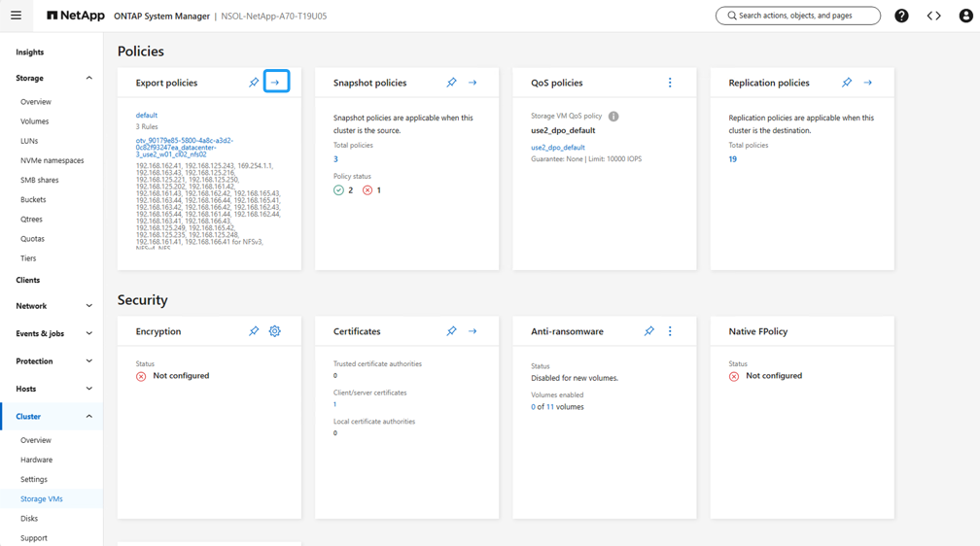Click 0 volumes enabled link
Screen dimensions: 980x546
click(533, 407)
